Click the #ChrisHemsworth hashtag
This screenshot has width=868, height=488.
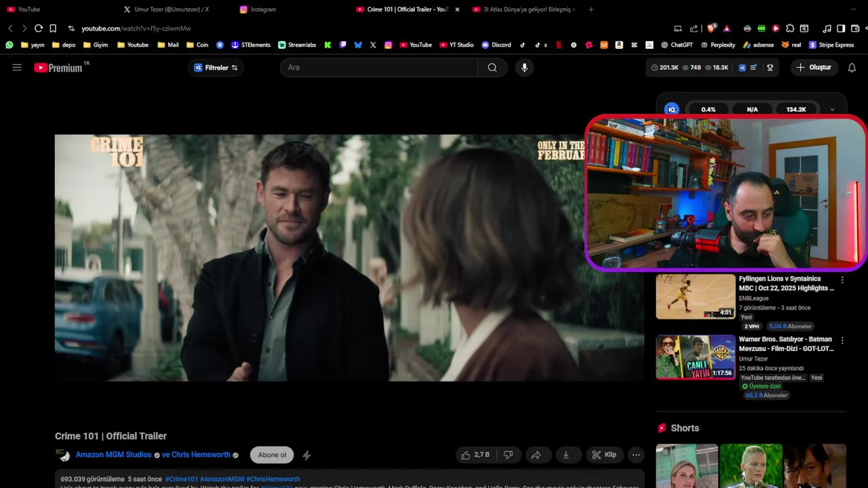273,479
